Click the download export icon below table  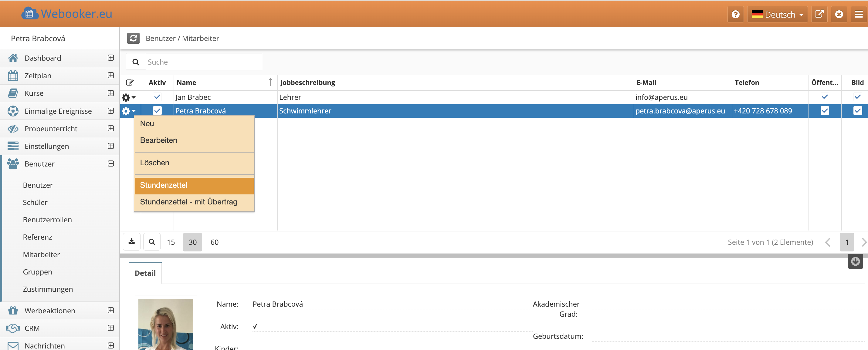(132, 242)
